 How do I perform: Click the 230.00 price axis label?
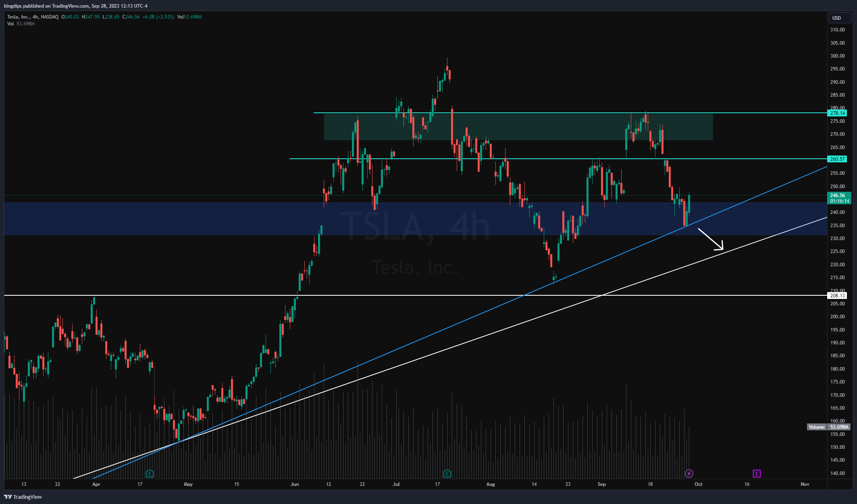point(837,239)
